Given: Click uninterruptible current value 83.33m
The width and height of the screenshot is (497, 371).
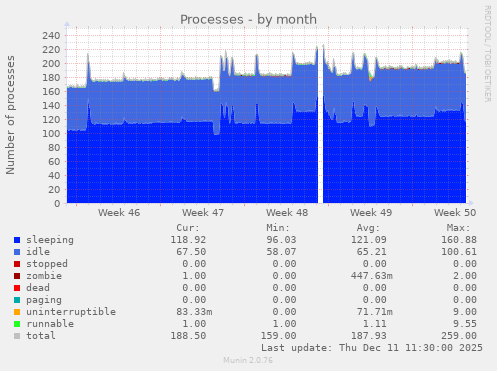Looking at the screenshot, I should [194, 312].
